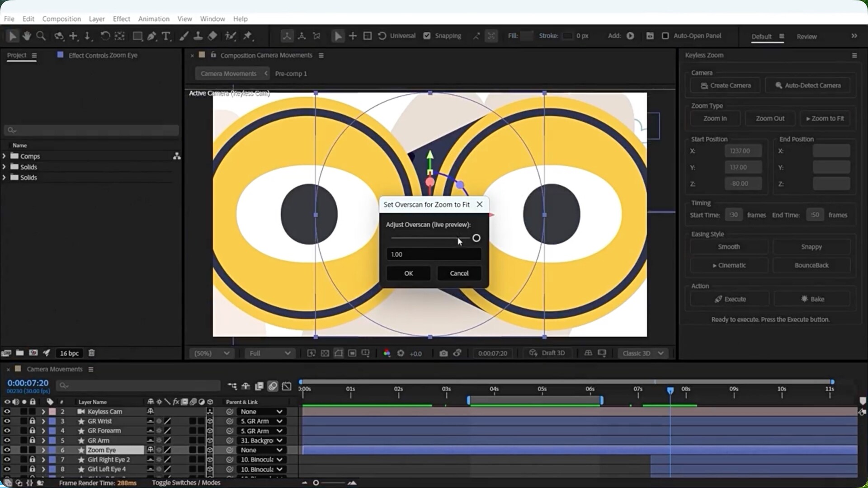Hide the Zoom Eye layer
Viewport: 868px width, 488px height.
[x=7, y=450]
